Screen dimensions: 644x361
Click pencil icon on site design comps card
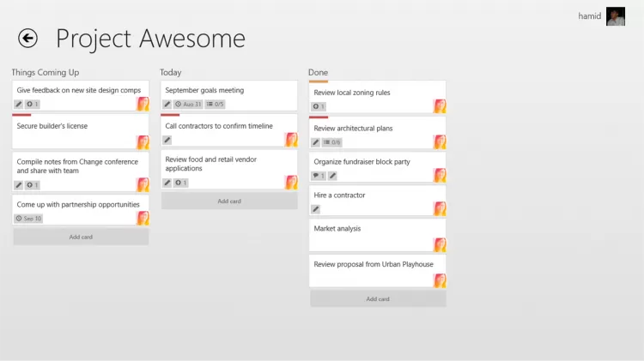[19, 105]
